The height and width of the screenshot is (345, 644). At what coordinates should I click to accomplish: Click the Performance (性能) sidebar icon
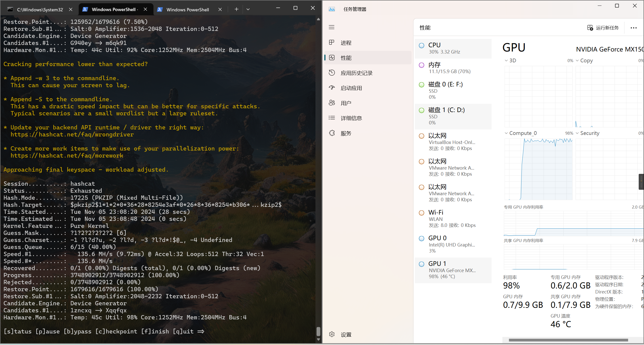click(332, 58)
